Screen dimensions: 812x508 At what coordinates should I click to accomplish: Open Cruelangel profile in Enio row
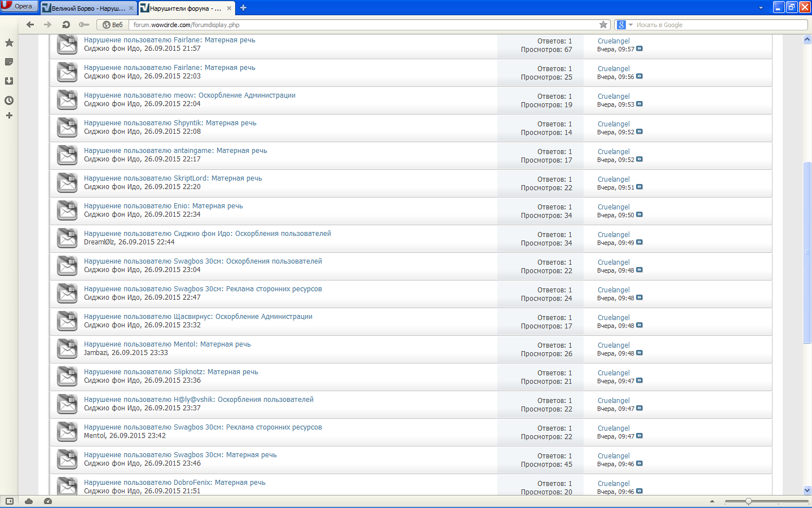tap(614, 207)
